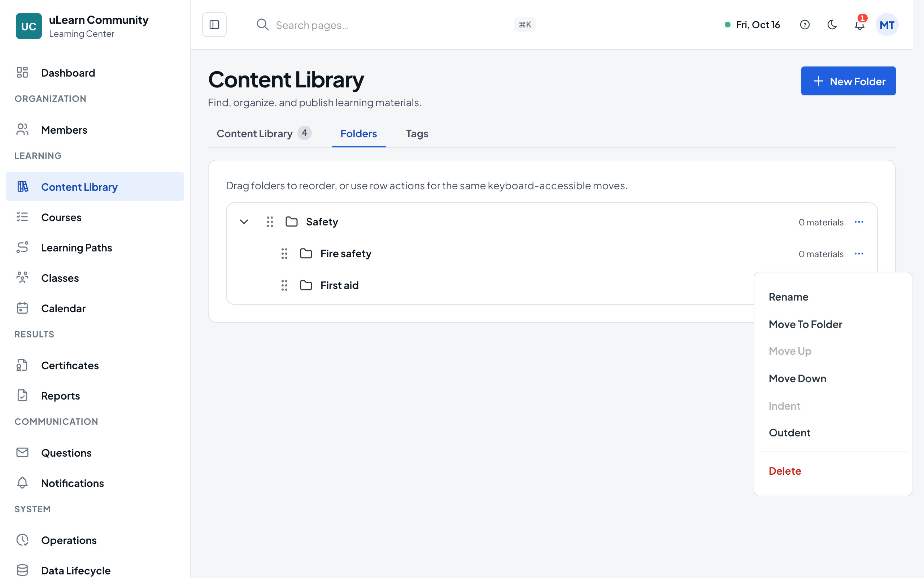Click the sidebar Notifications bell icon

(x=22, y=483)
